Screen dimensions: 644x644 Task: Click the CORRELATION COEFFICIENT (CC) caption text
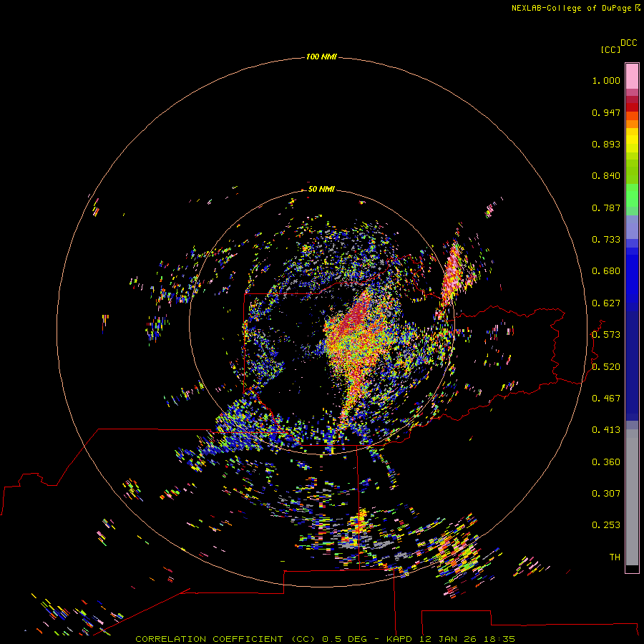pyautogui.click(x=225, y=639)
